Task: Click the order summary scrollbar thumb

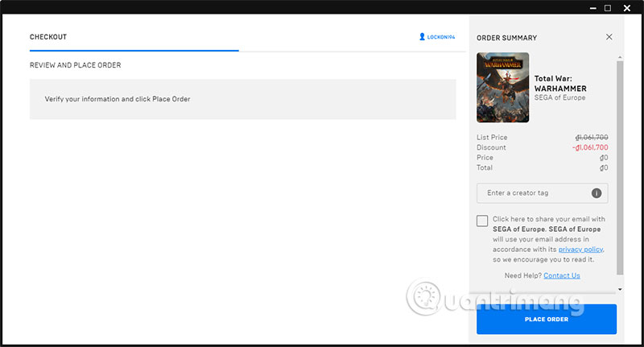Action: [620, 161]
